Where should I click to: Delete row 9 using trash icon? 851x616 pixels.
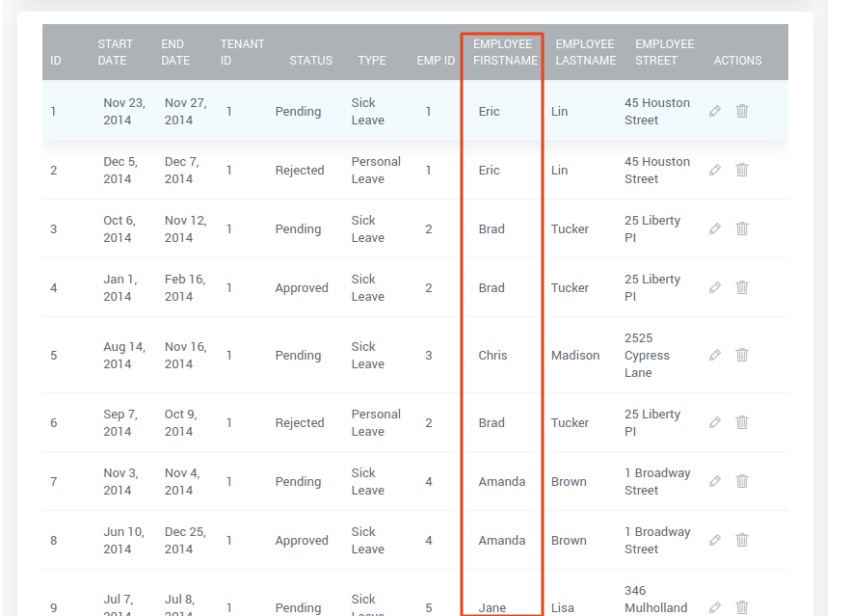click(742, 607)
